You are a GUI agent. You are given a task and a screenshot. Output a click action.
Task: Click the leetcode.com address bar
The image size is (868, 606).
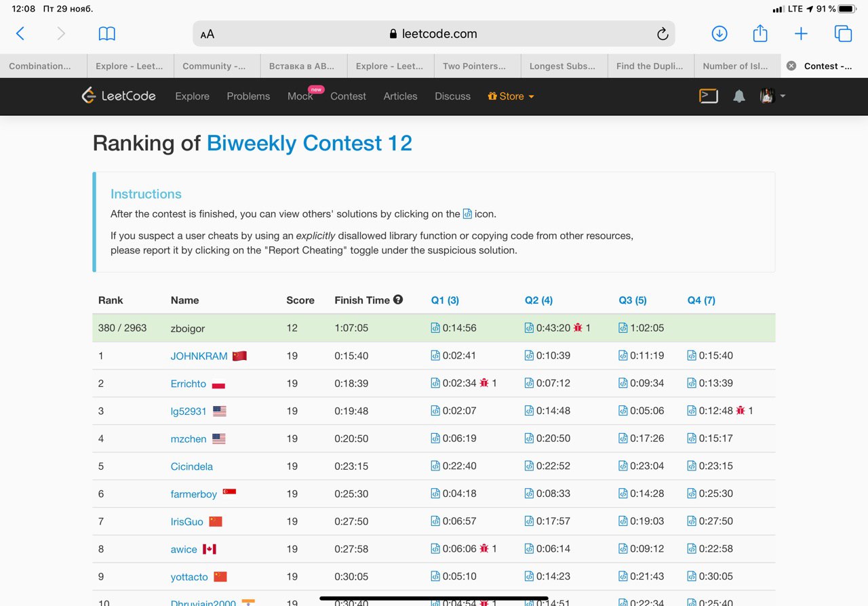point(434,34)
